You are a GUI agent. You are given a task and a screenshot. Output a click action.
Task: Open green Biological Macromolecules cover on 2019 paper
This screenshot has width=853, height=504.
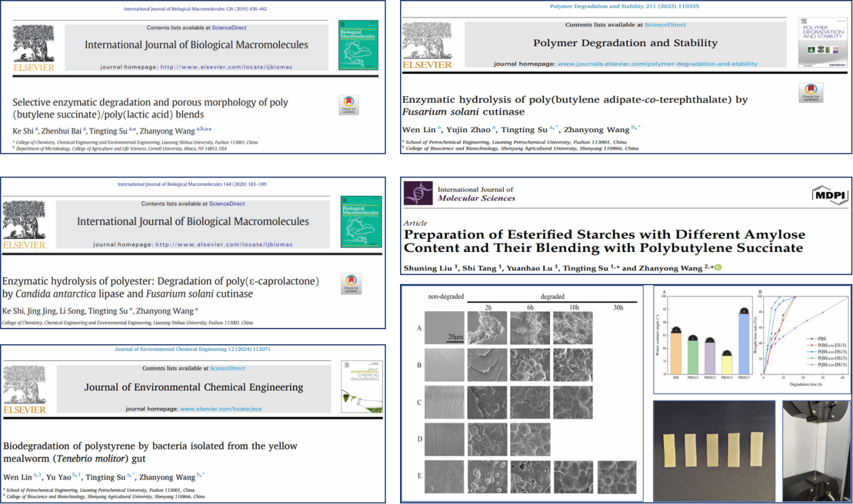click(x=357, y=45)
